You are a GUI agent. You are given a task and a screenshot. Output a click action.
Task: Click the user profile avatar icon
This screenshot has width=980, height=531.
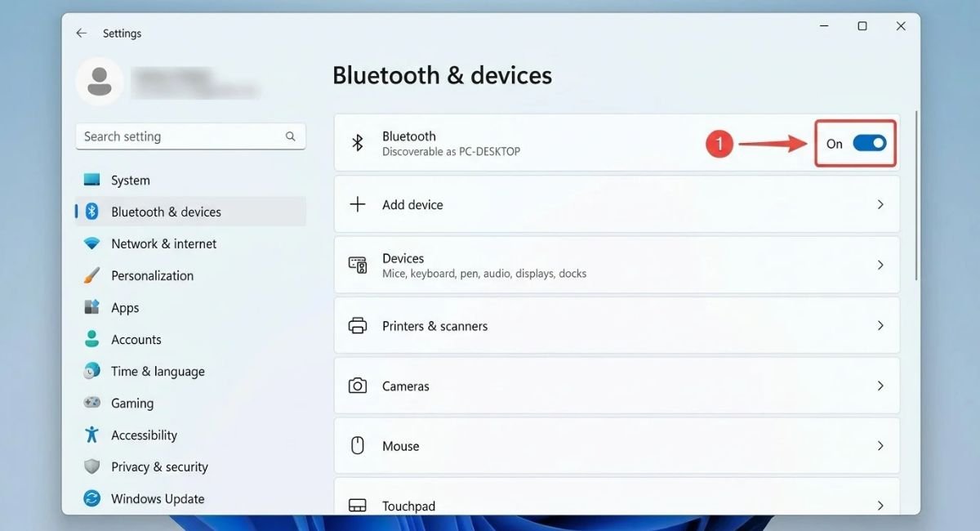click(x=100, y=81)
